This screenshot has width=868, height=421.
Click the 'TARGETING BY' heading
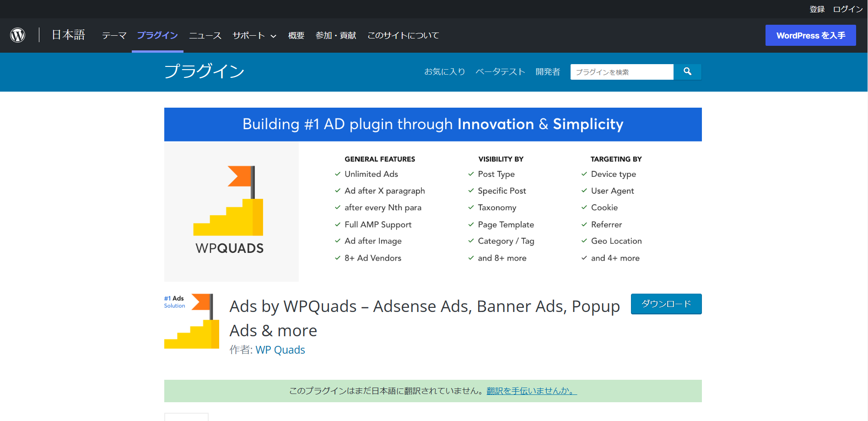pos(616,159)
